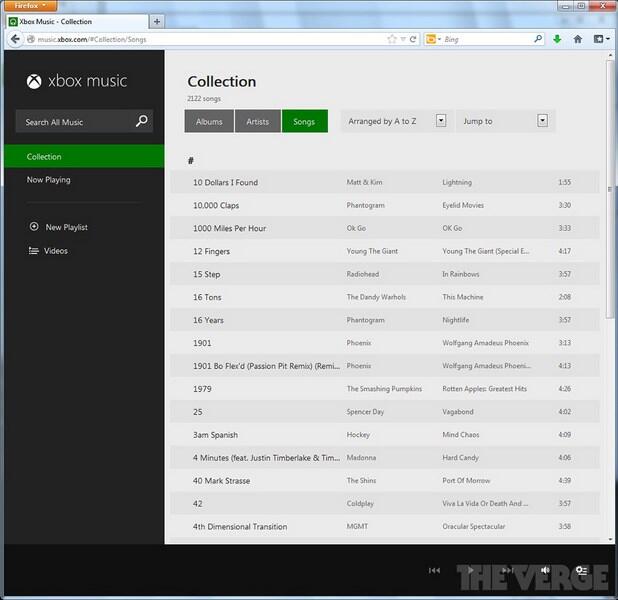The width and height of the screenshot is (618, 600).
Task: Open the bookmark star dropdown arrow
Action: pos(403,39)
